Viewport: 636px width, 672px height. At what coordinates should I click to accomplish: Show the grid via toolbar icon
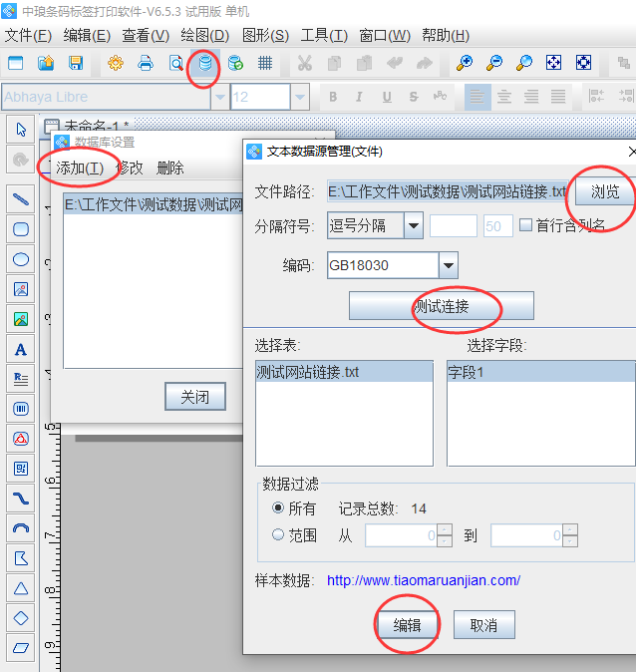click(x=265, y=64)
